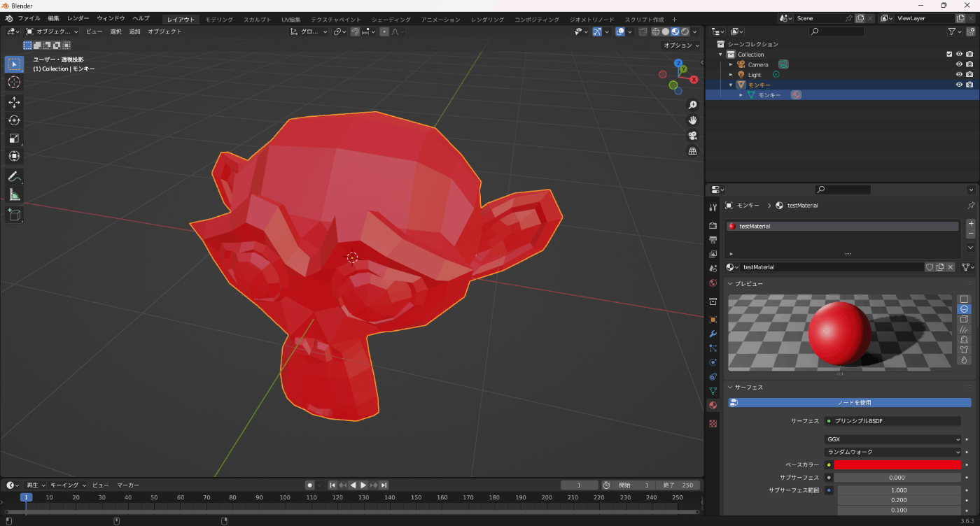This screenshot has height=526, width=980.
Task: Open the Render properties tab
Action: tap(713, 225)
